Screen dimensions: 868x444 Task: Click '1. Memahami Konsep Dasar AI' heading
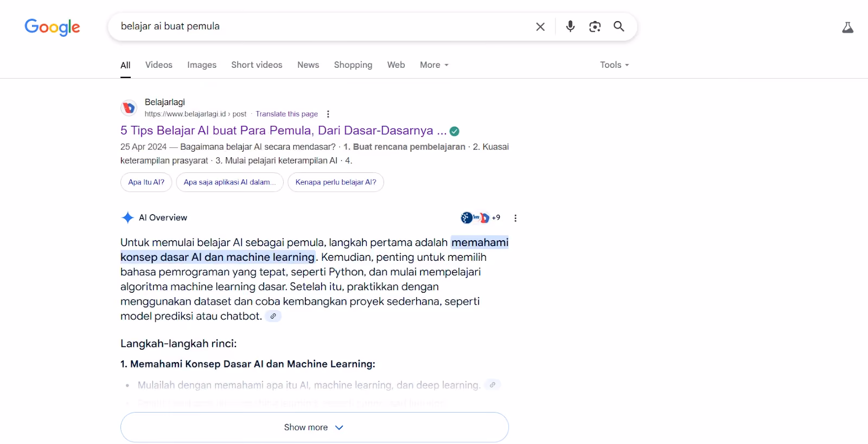pyautogui.click(x=248, y=364)
